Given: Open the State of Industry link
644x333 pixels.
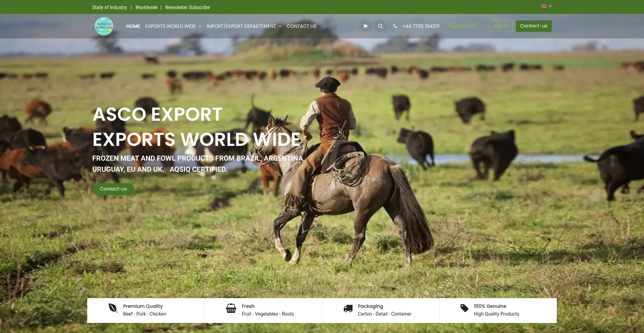Looking at the screenshot, I should coord(109,7).
